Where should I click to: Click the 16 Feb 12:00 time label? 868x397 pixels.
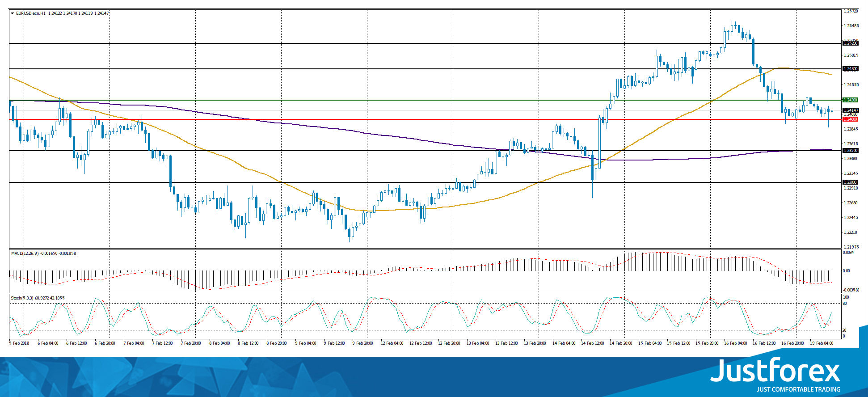tap(764, 343)
